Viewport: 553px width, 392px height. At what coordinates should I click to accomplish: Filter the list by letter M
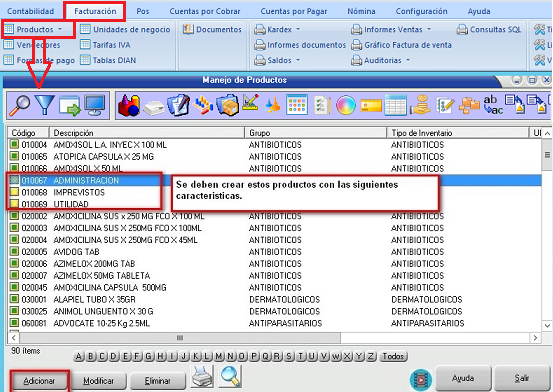pyautogui.click(x=219, y=356)
